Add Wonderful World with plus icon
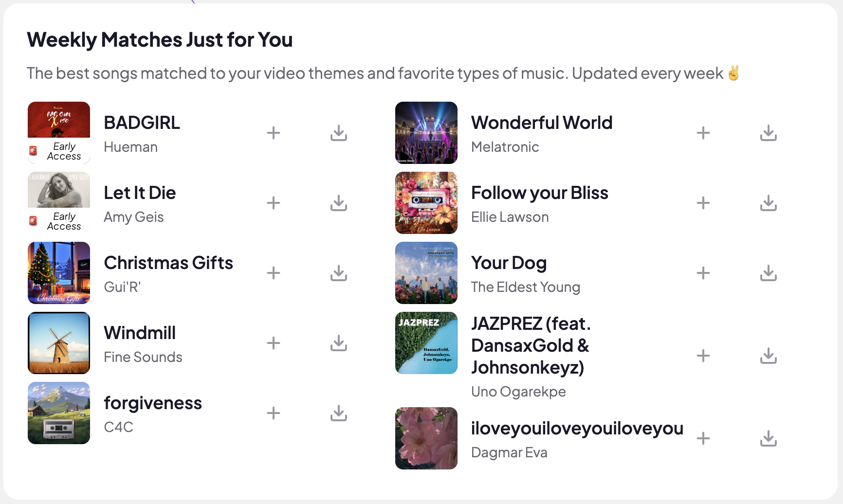This screenshot has height=504, width=843. [x=703, y=133]
